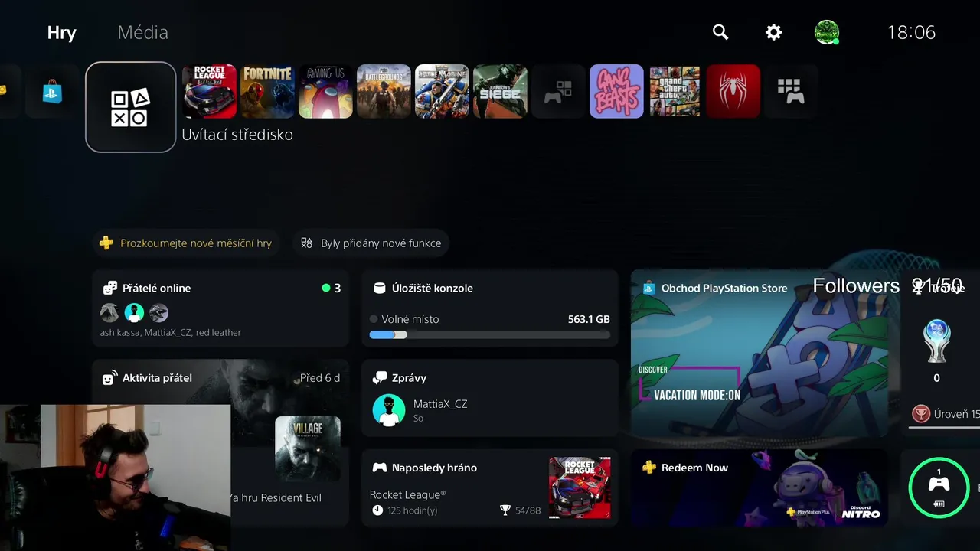Click 563.1 GB free space value
980x551 pixels.
589,319
